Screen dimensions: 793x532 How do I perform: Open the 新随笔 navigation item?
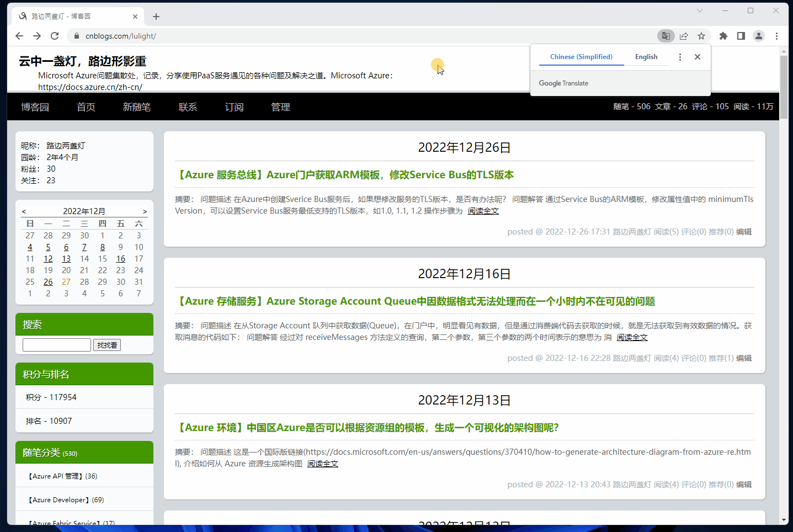point(137,107)
